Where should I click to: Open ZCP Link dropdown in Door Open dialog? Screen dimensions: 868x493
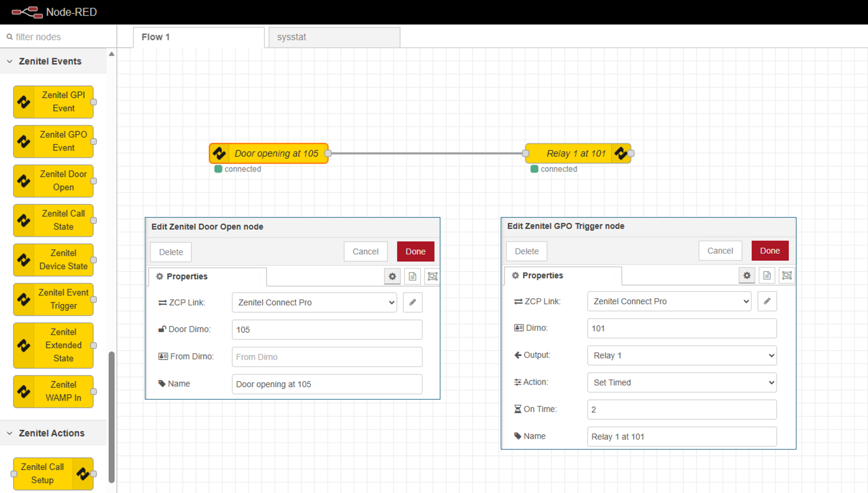(x=314, y=302)
